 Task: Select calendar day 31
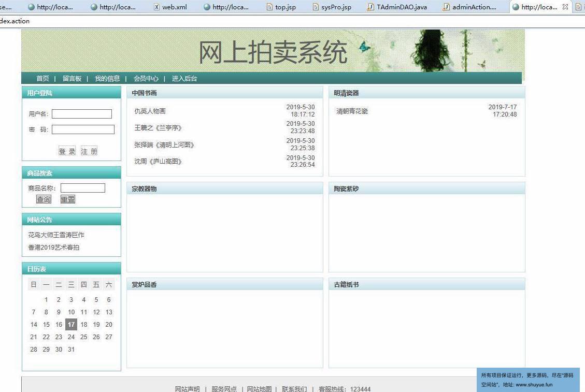point(72,349)
